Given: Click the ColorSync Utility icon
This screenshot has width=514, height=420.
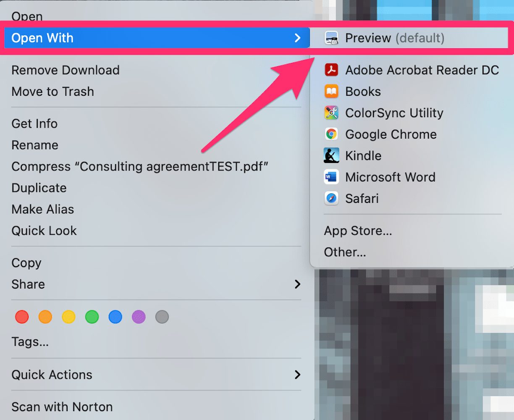Looking at the screenshot, I should tap(332, 113).
